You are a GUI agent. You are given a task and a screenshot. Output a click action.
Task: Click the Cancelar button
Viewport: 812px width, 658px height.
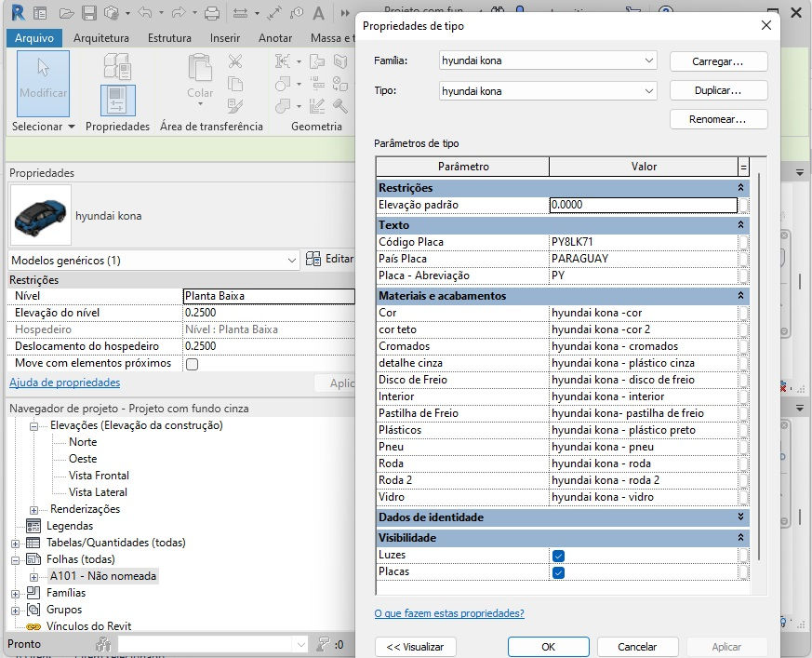pos(637,647)
